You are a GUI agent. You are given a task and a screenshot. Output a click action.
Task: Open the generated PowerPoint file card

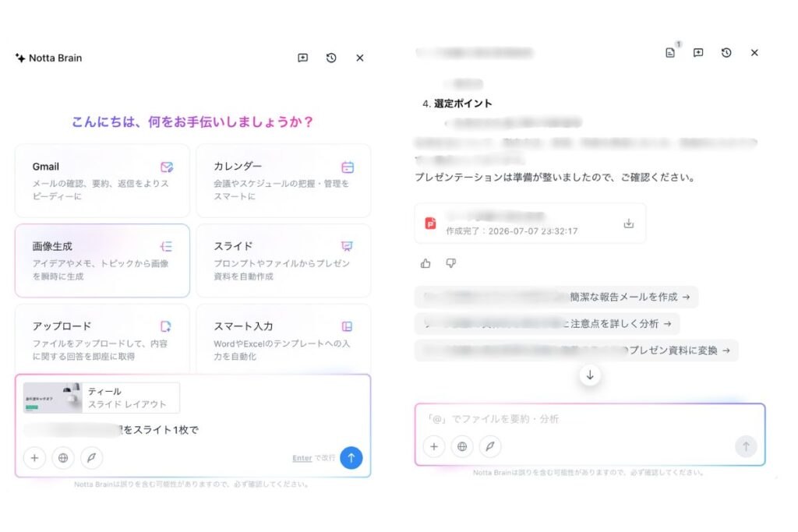point(530,224)
